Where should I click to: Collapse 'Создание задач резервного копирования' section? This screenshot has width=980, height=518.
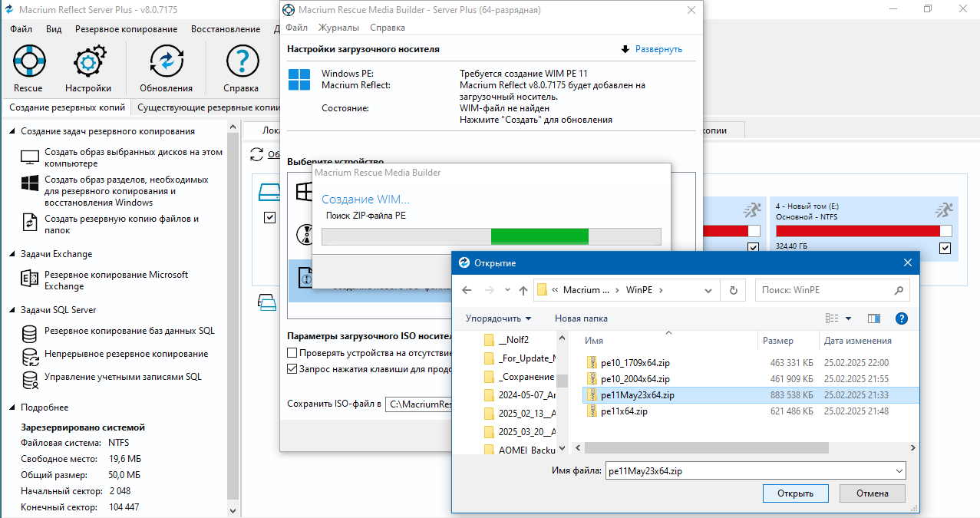[12, 131]
